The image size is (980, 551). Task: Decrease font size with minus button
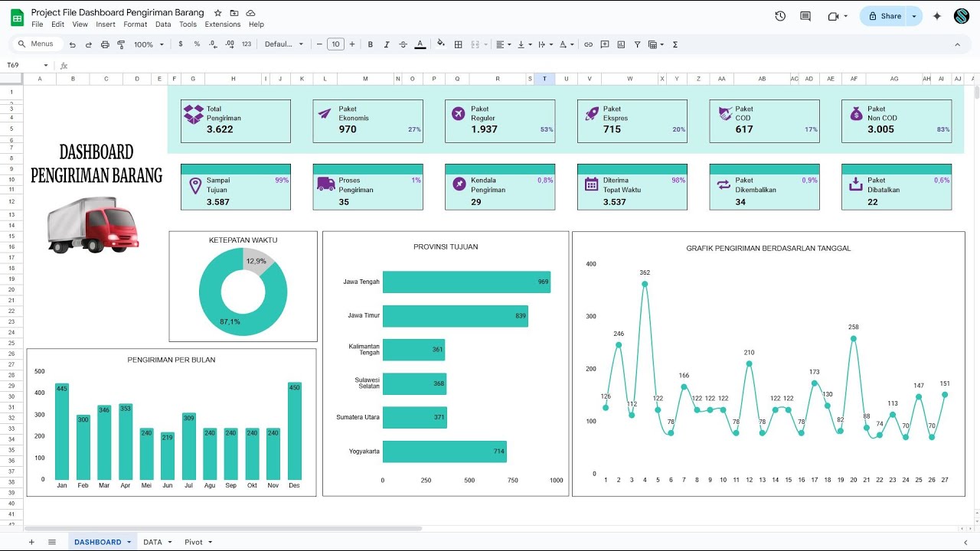tap(319, 44)
